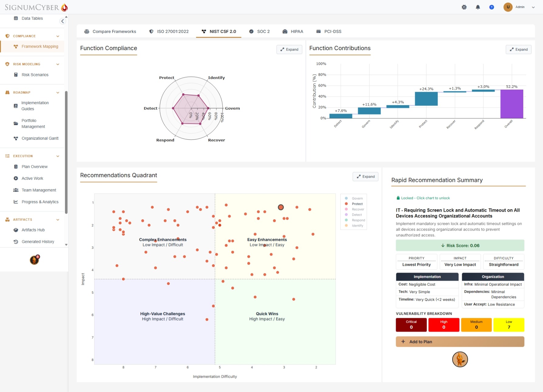Screen dimensions: 543x392
Task: Click the blue help question icon
Action: pos(491,7)
